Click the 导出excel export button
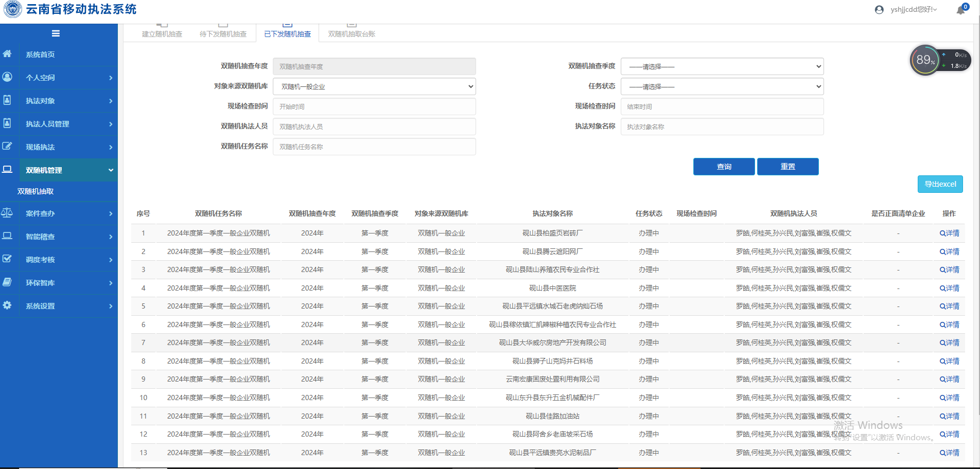Viewport: 980px width, 469px height. coord(940,184)
